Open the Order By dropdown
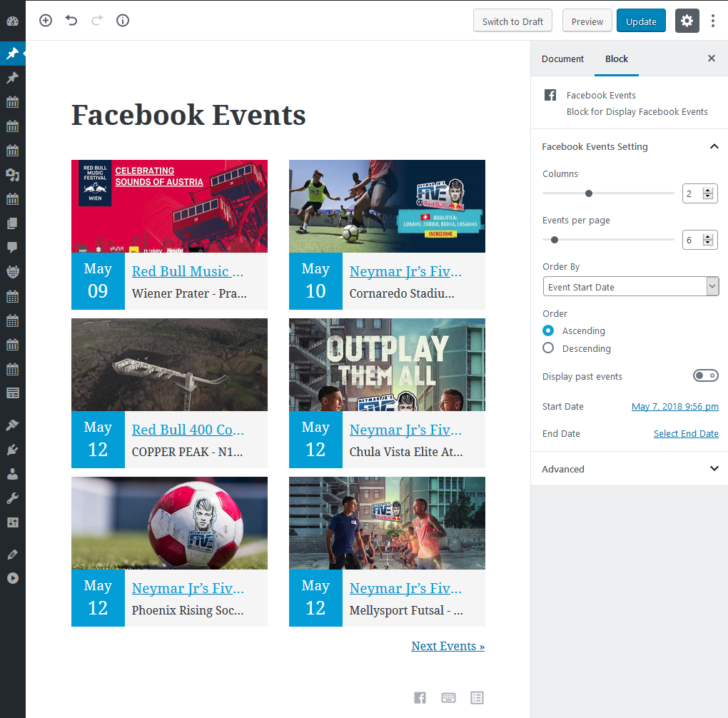 (631, 286)
